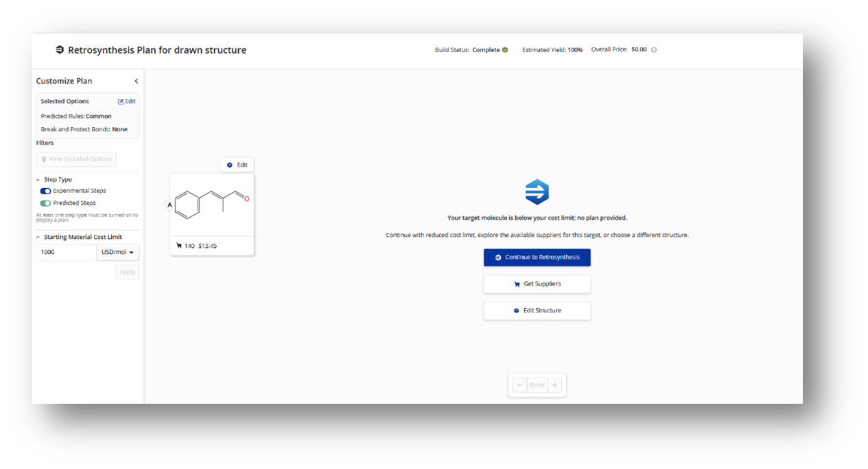Image resolution: width=868 pixels, height=469 pixels.
Task: Click View Excluded Options button
Action: [76, 159]
